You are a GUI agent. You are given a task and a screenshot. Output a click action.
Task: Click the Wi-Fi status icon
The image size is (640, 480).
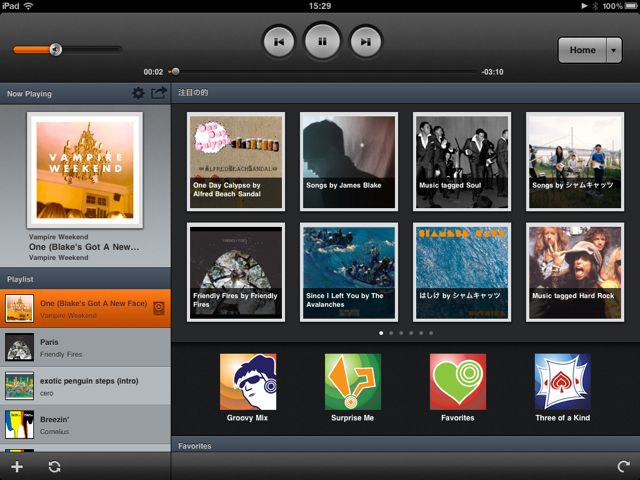(x=28, y=6)
